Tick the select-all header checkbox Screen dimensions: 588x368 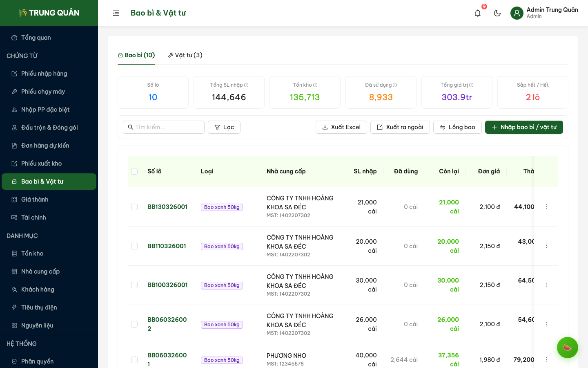point(134,171)
